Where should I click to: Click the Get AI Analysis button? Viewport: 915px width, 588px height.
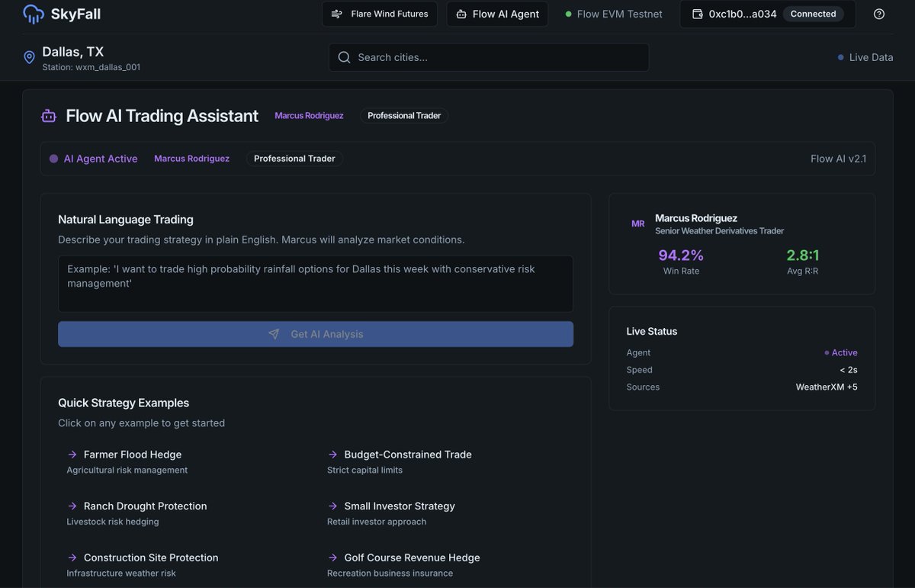pyautogui.click(x=316, y=334)
